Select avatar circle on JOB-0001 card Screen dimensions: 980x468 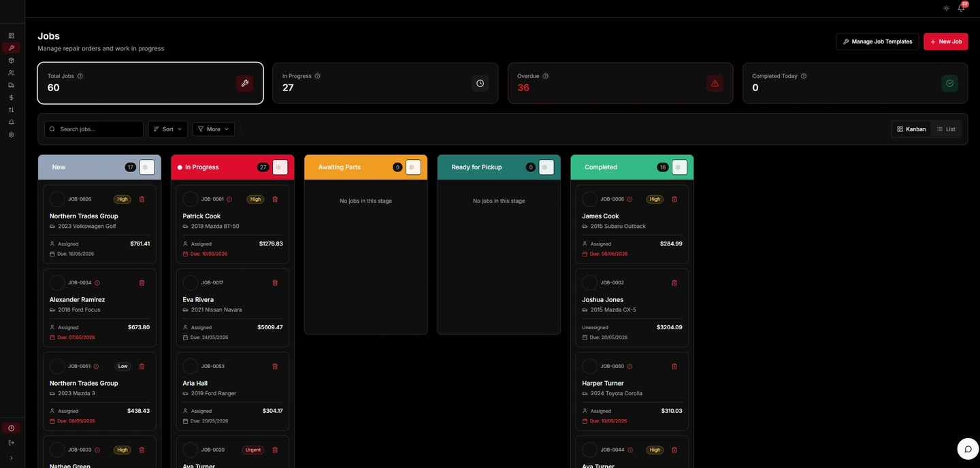point(191,199)
